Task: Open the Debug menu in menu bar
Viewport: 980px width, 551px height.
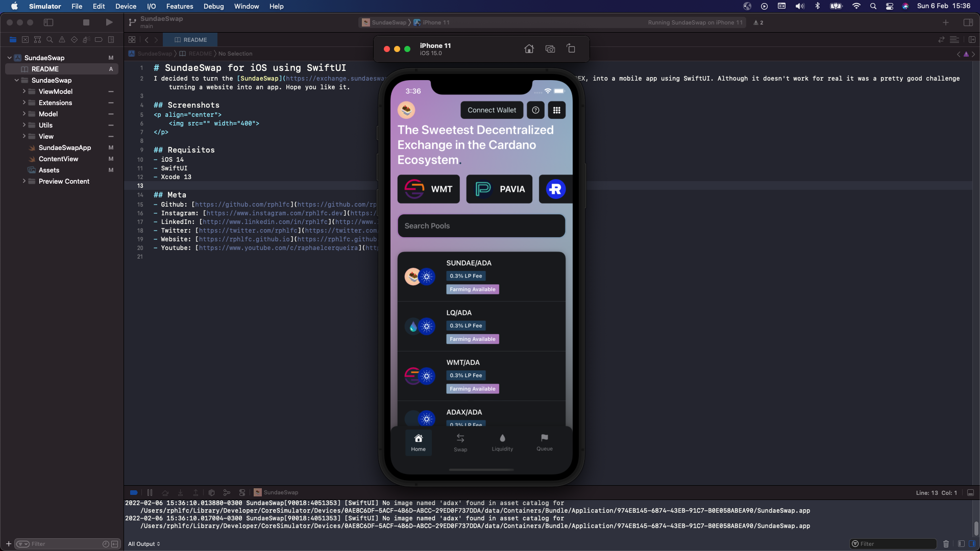Action: pos(213,6)
